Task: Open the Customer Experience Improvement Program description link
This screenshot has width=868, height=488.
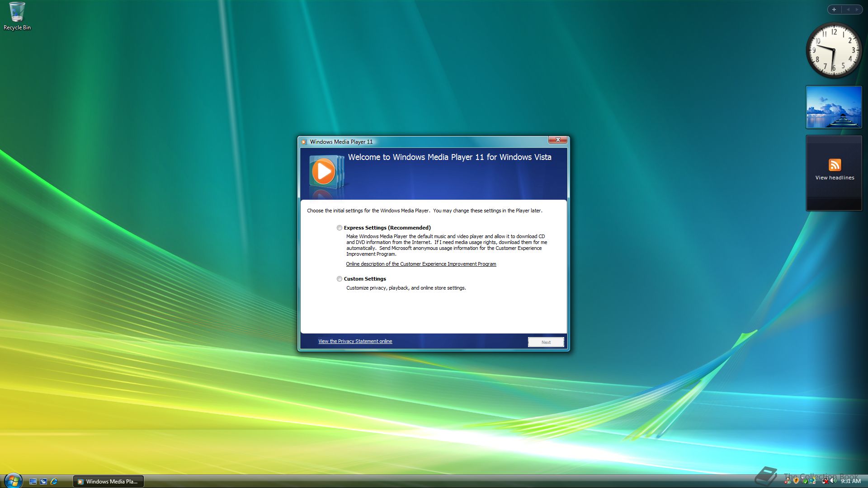Action: (x=421, y=264)
